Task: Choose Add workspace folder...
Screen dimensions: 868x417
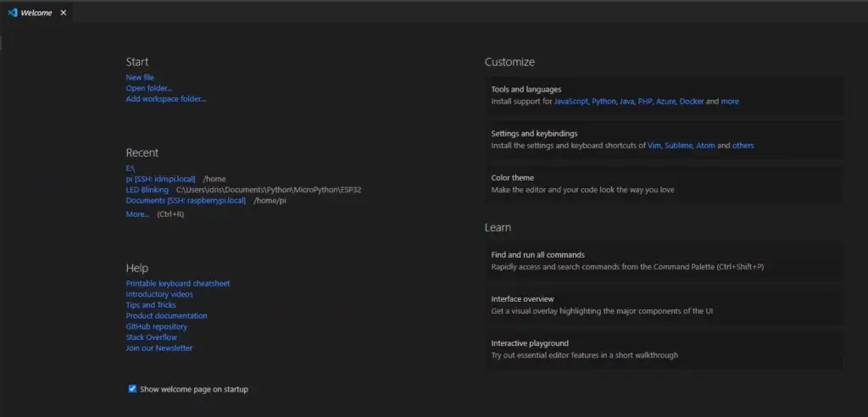Action: coord(166,99)
